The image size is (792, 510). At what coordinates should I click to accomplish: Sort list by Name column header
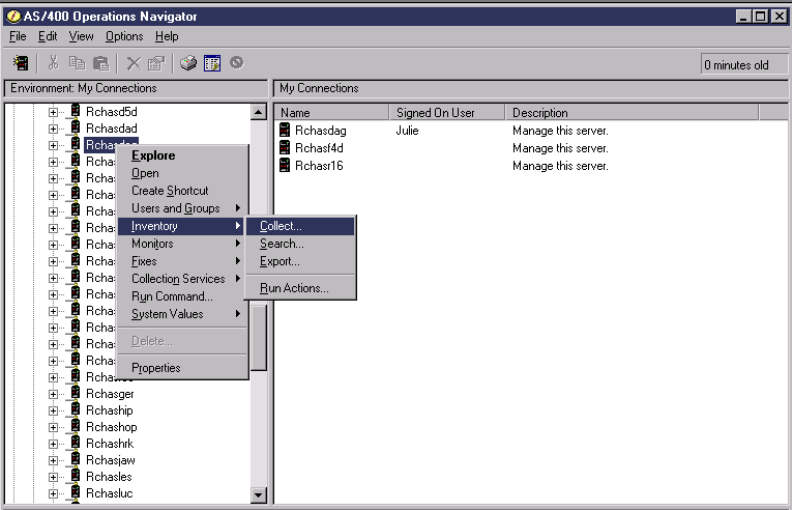click(331, 113)
